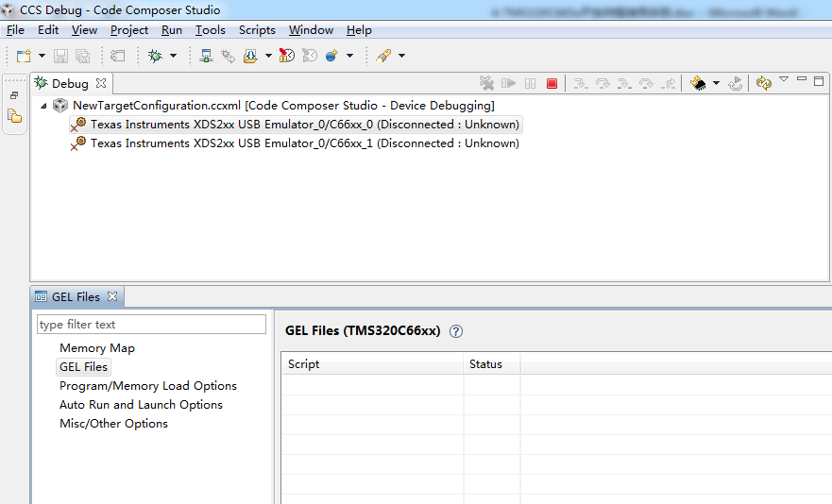This screenshot has height=504, width=832.
Task: Click the Restart icon in Debug view
Action: [x=736, y=83]
